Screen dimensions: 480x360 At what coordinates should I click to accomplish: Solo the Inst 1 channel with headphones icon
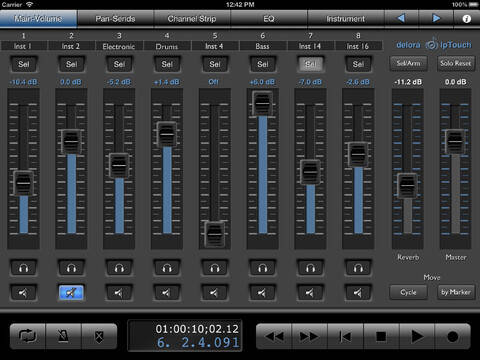coord(23,268)
